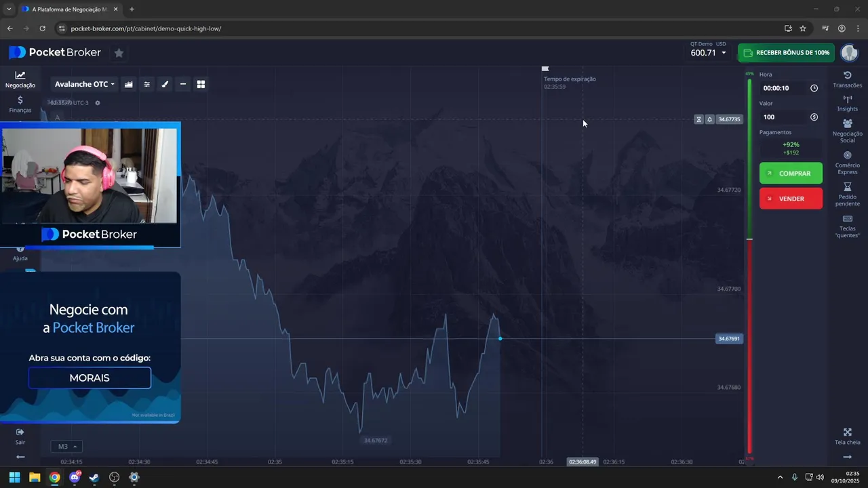Open the Ajuda help item
This screenshot has width=868, height=488.
click(x=20, y=255)
